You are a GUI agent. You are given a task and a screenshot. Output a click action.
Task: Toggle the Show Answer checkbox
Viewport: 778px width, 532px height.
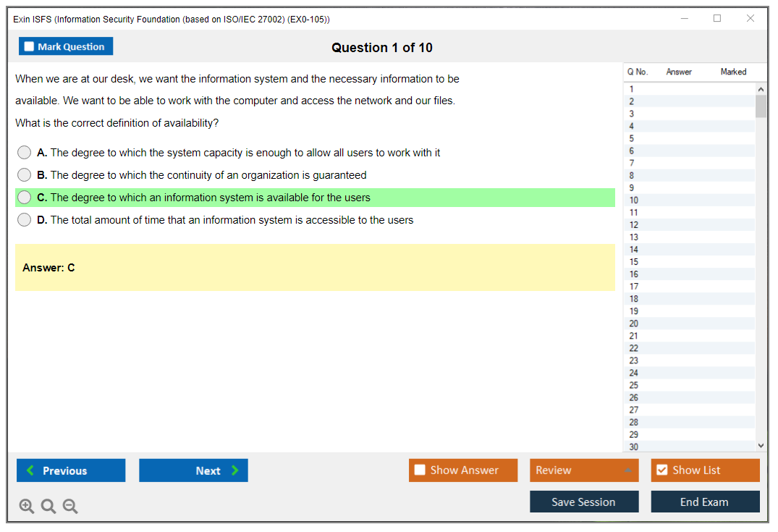tap(420, 470)
